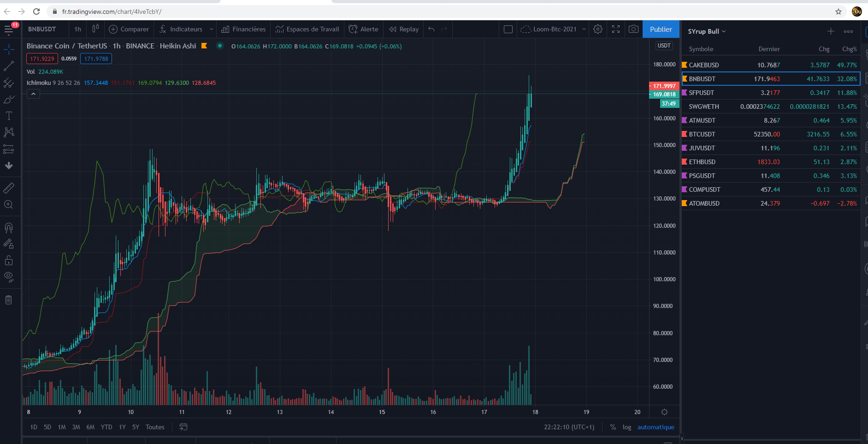Remove drawings with trash icon

coord(9,300)
